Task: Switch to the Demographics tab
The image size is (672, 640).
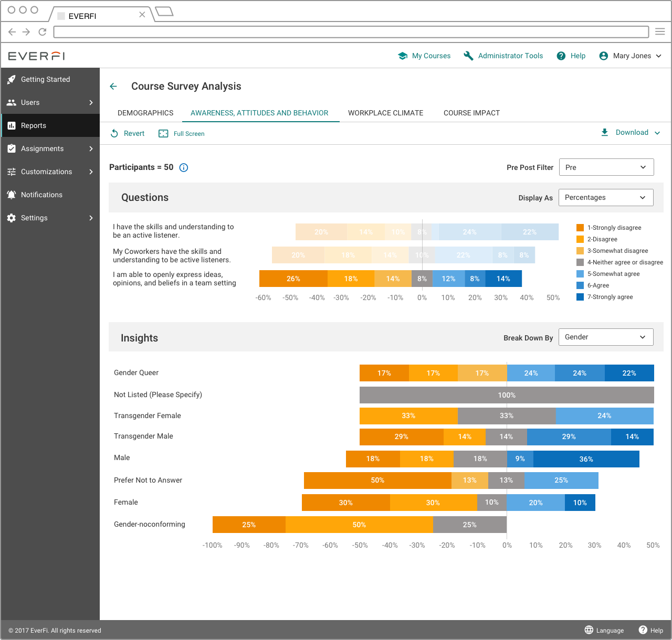Action: pos(145,113)
